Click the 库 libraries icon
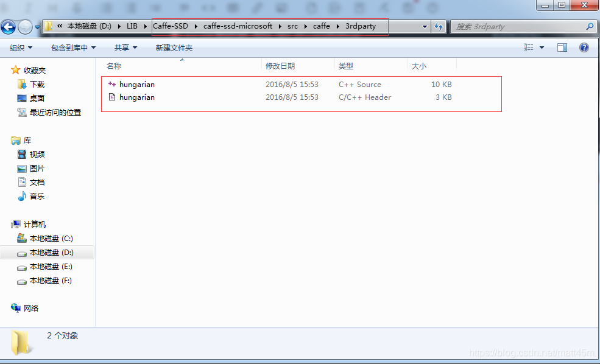The image size is (600, 364). 16,141
